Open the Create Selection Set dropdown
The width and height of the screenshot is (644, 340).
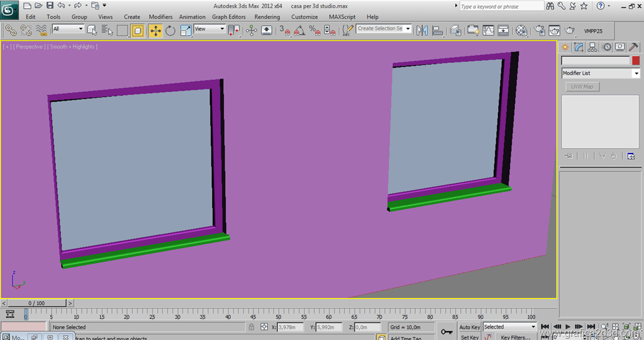coord(384,29)
